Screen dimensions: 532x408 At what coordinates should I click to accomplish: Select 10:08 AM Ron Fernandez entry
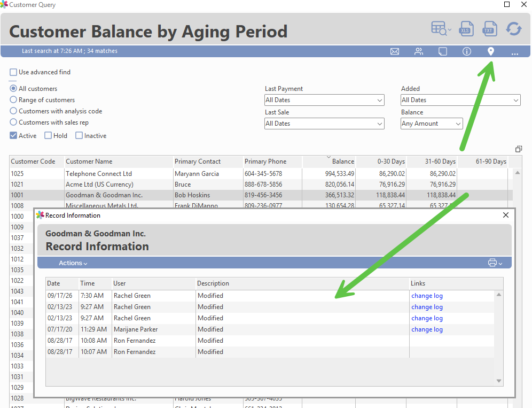[x=270, y=341]
